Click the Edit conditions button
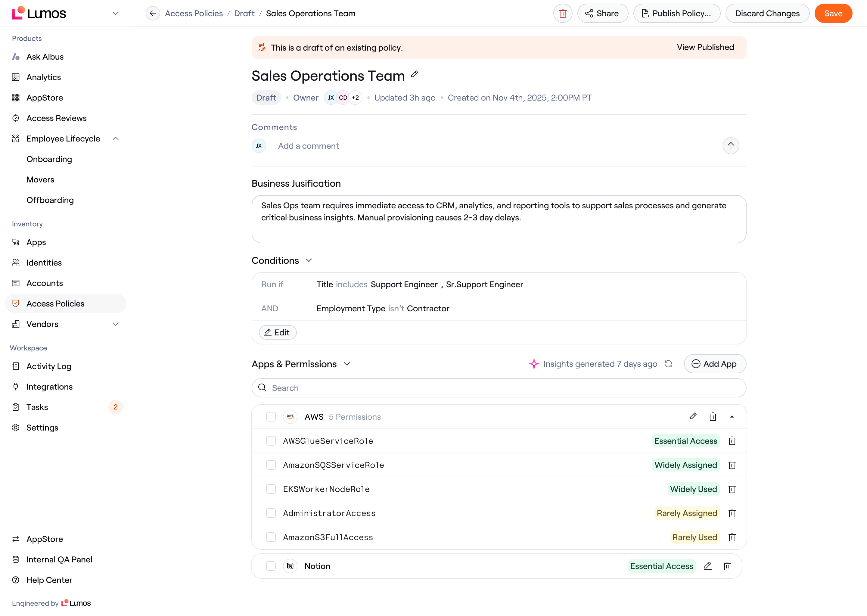Image resolution: width=867 pixels, height=616 pixels. click(x=278, y=332)
